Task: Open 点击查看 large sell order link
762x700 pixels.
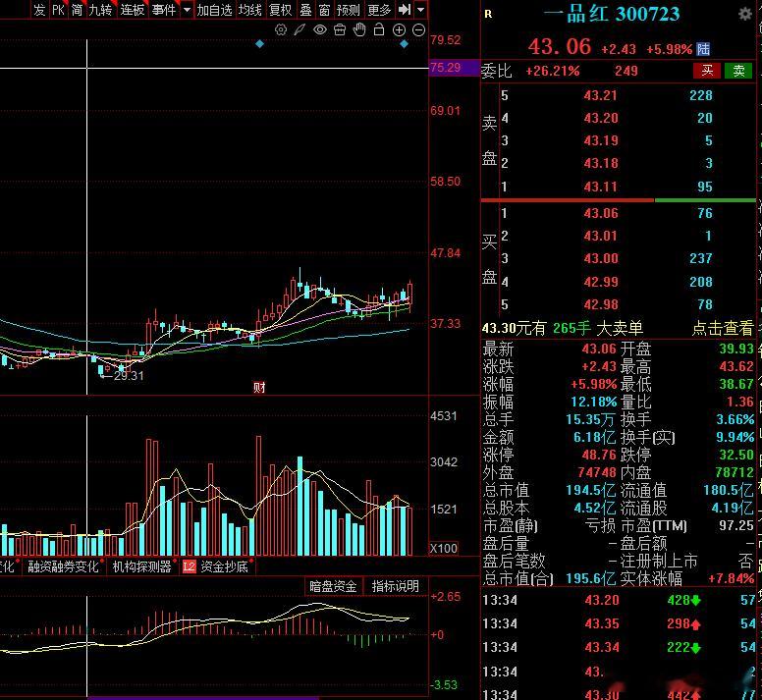Action: (x=723, y=329)
